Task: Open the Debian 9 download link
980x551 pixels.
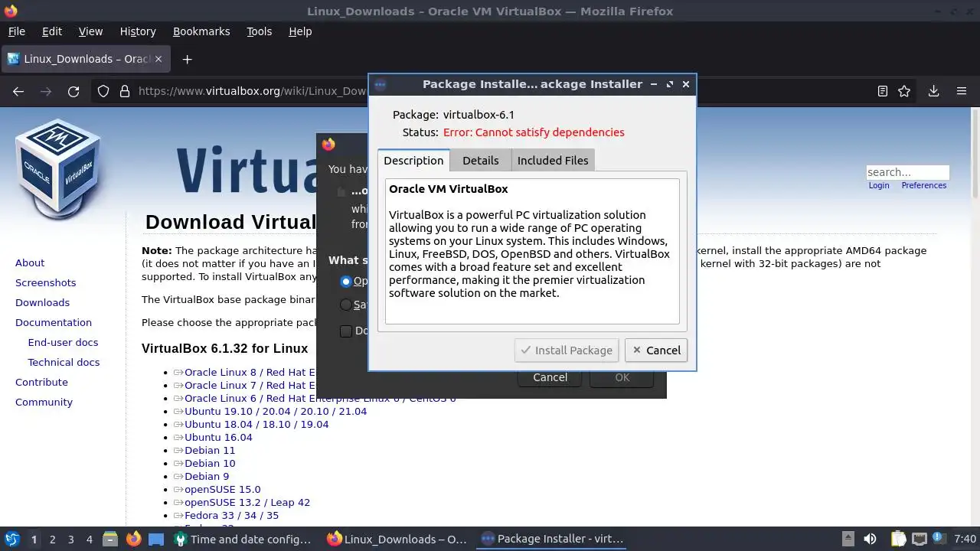Action: pyautogui.click(x=207, y=476)
